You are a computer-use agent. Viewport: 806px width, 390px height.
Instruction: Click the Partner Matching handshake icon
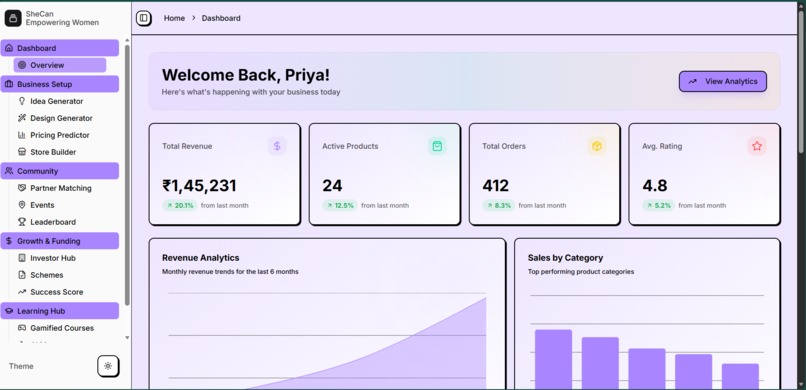[x=22, y=188]
